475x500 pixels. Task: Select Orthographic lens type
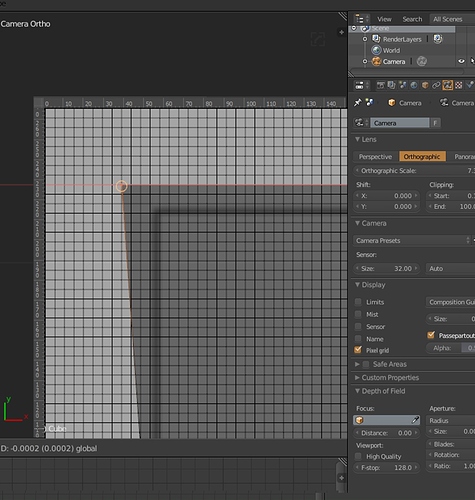[422, 156]
